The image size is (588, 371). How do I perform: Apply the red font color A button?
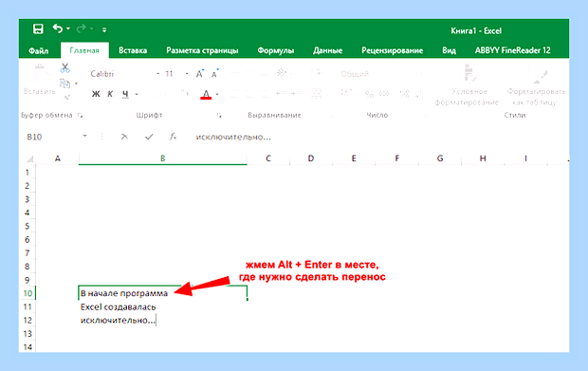click(206, 94)
